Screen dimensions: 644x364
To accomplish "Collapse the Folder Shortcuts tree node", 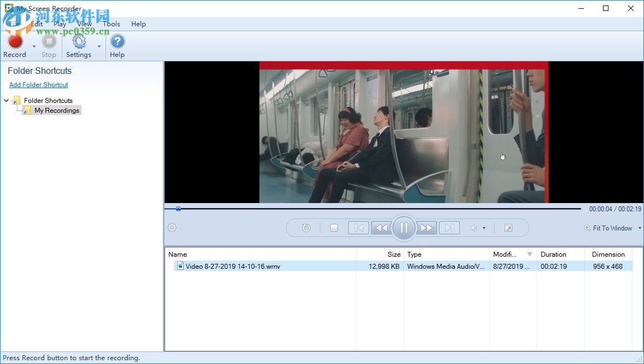I will (x=5, y=100).
